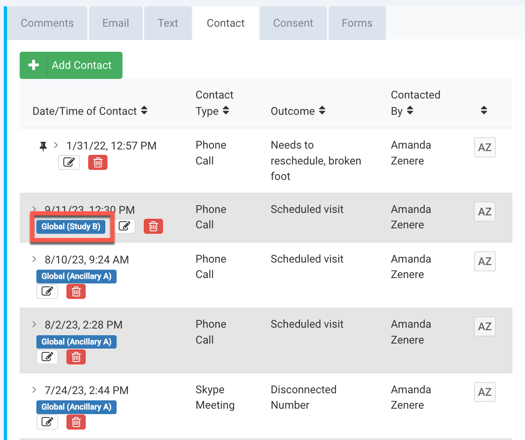Click the pin icon on 1/31/22 contact
The height and width of the screenshot is (440, 525).
point(43,146)
